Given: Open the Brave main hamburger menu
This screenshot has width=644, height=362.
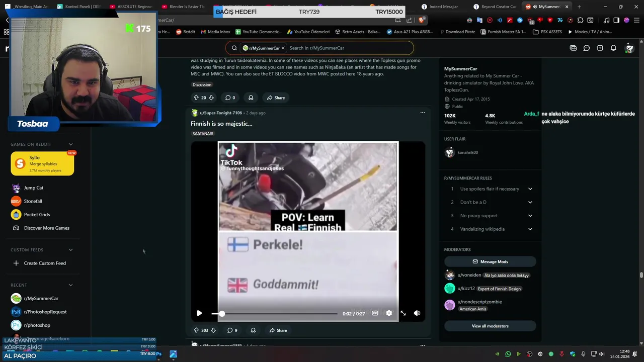Looking at the screenshot, I should 636,20.
